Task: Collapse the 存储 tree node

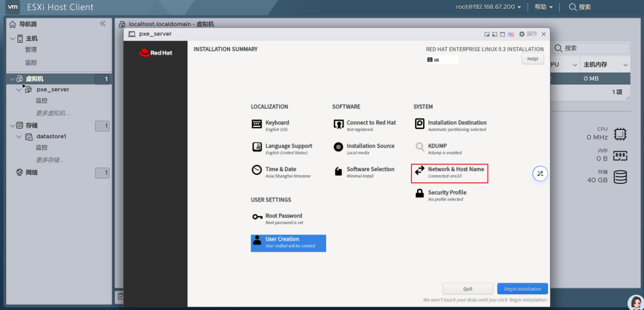Action: (x=12, y=126)
